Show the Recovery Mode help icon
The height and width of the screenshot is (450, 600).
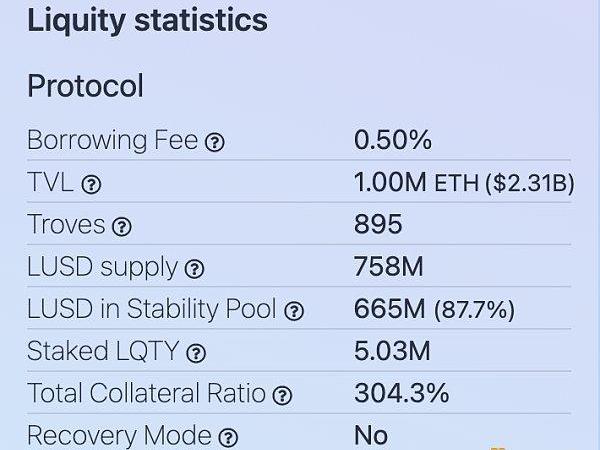(228, 437)
